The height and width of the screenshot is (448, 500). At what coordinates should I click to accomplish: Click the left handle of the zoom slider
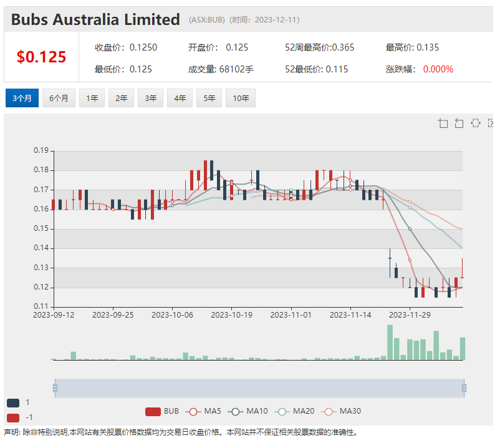point(55,388)
